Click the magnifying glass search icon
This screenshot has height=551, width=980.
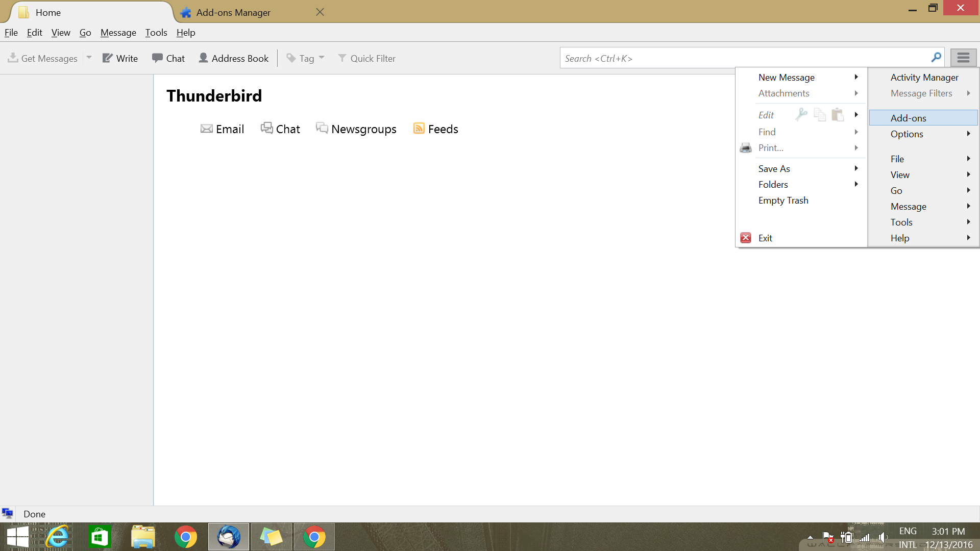coord(936,58)
